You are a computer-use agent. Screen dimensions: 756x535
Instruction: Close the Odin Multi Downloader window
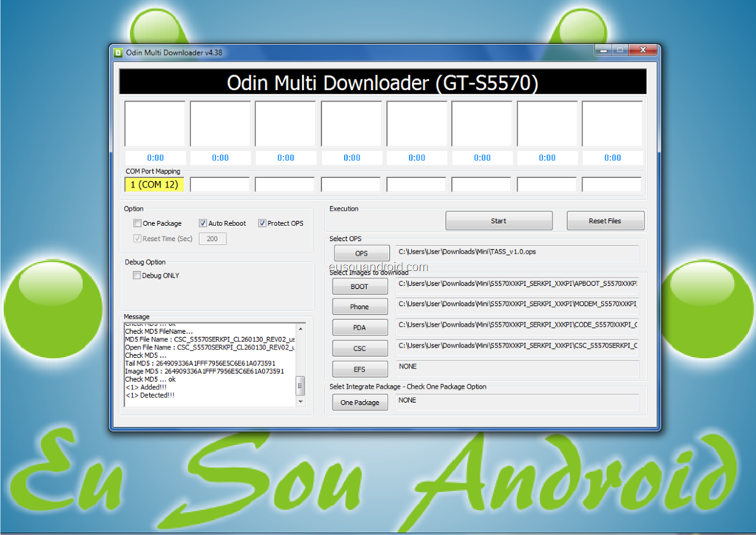coord(643,50)
